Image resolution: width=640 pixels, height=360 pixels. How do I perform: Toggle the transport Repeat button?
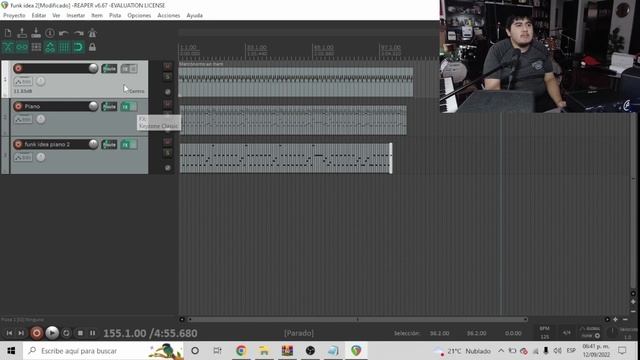click(66, 333)
